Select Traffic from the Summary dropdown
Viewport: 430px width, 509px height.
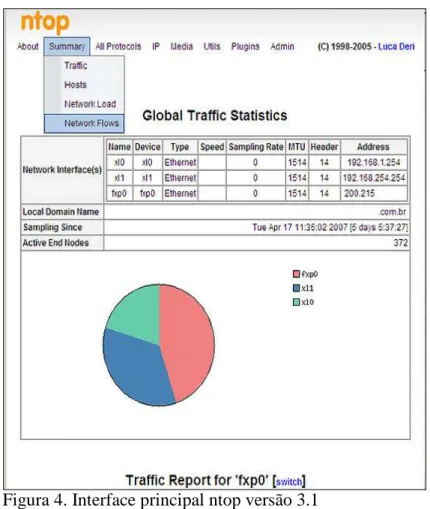coord(76,65)
